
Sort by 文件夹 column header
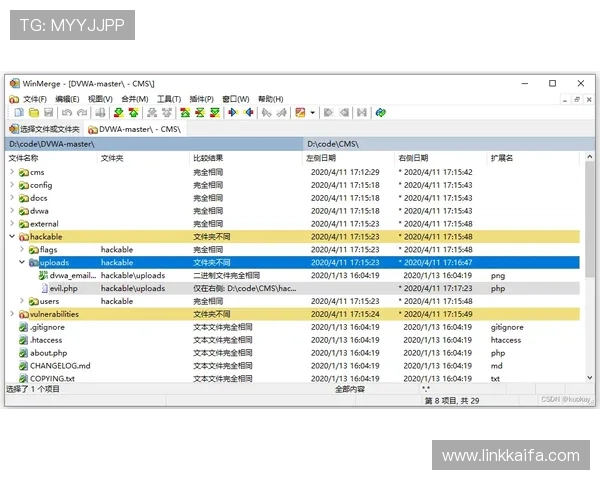143,158
